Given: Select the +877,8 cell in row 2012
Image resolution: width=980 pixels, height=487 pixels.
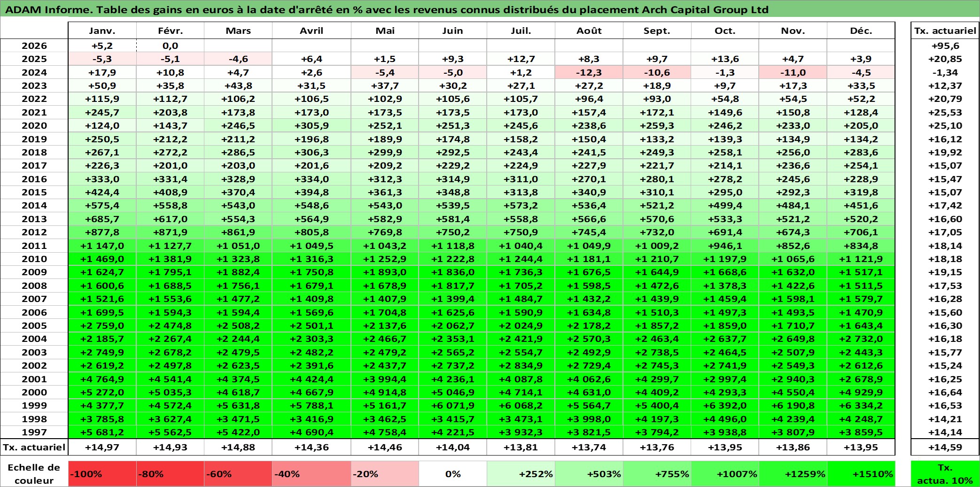Looking at the screenshot, I should pos(102,232).
